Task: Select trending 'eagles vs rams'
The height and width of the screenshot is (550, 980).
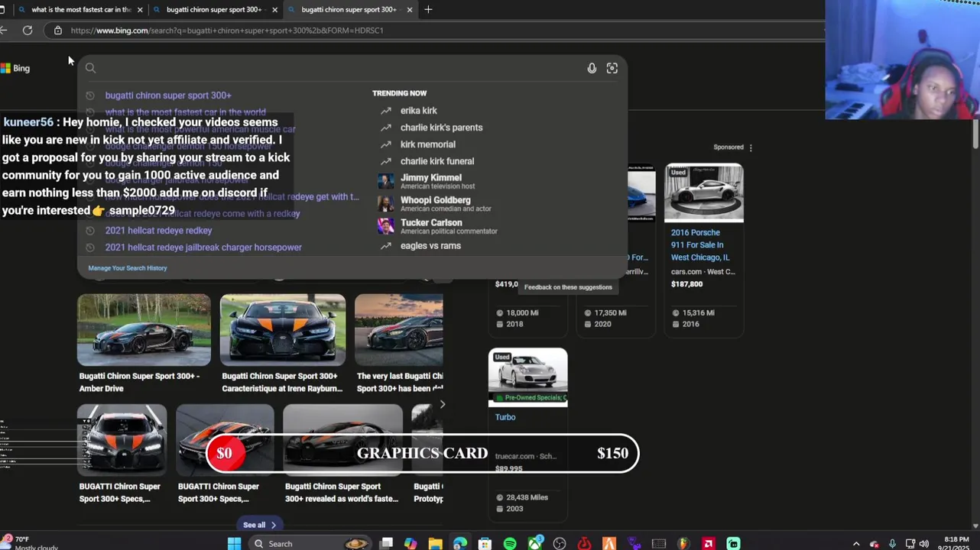Action: click(x=430, y=246)
